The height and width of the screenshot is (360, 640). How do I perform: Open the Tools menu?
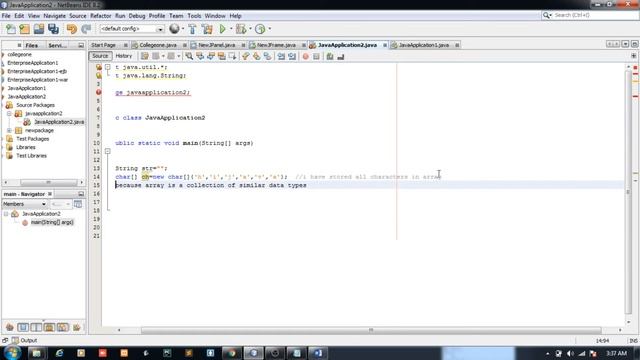tap(194, 16)
